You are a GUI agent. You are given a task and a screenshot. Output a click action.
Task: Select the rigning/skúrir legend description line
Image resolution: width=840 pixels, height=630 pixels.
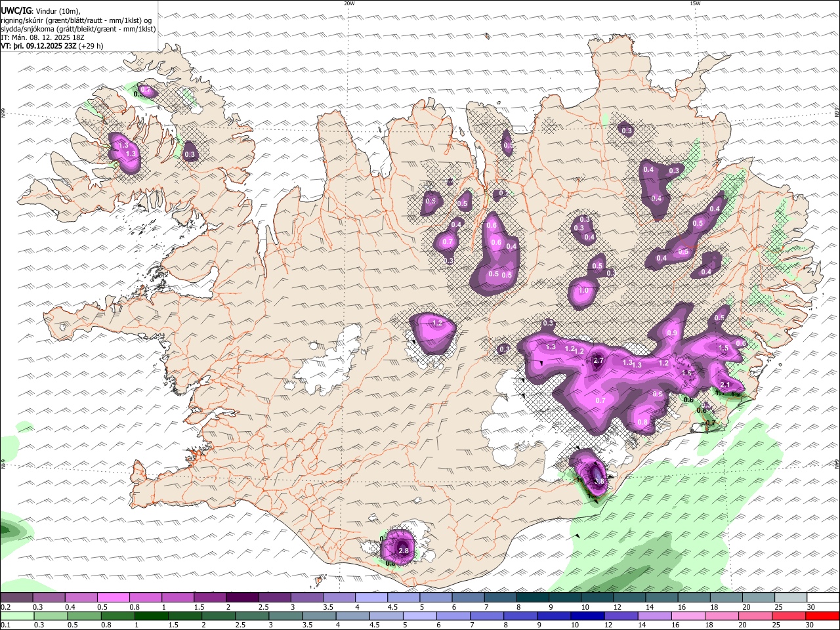pos(77,20)
